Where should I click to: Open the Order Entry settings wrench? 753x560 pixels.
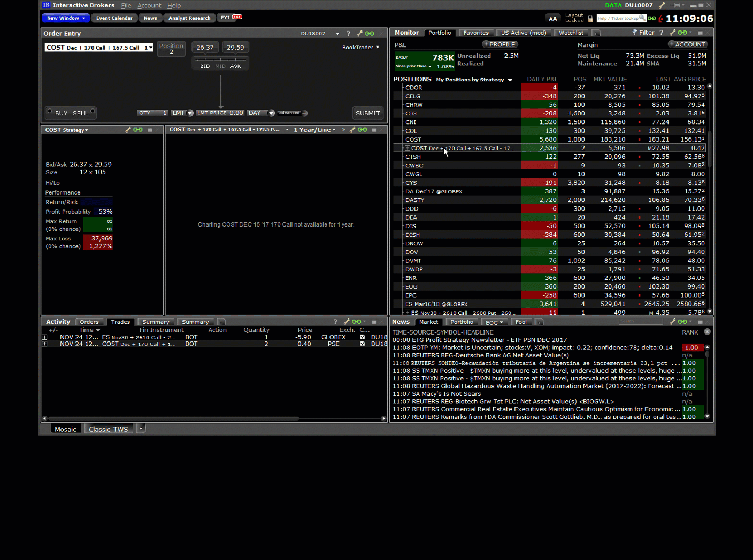[359, 33]
